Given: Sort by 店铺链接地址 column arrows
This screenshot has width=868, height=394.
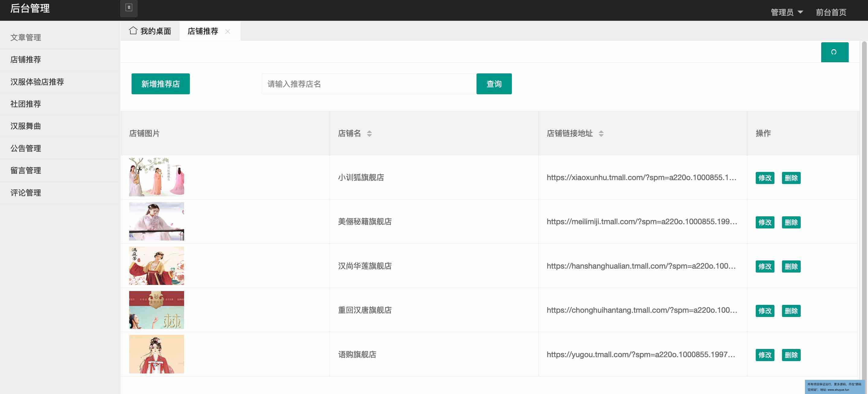Looking at the screenshot, I should tap(601, 134).
